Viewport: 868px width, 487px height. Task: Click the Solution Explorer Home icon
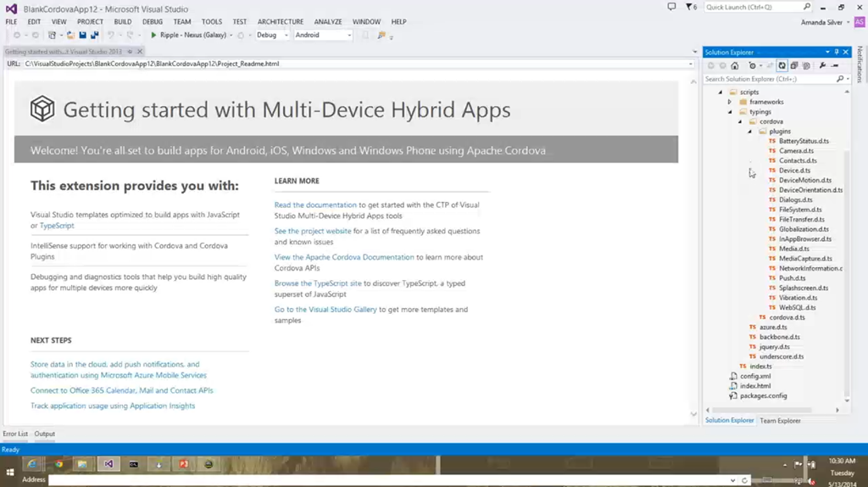[735, 65]
